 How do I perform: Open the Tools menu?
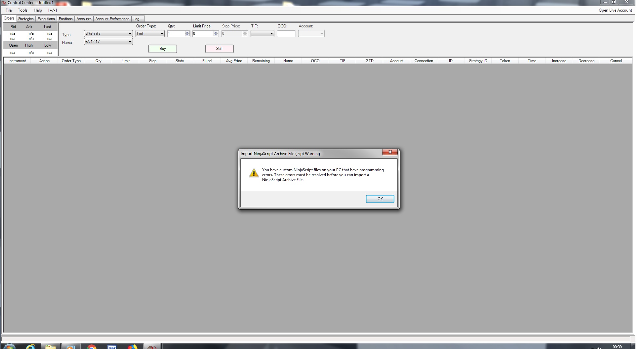point(23,10)
